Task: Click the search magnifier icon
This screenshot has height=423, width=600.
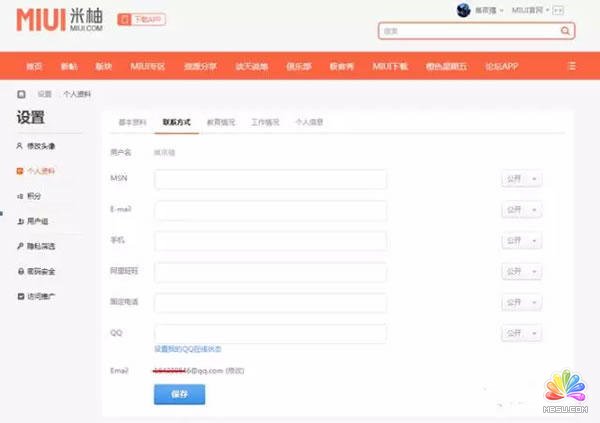Action: coord(567,31)
